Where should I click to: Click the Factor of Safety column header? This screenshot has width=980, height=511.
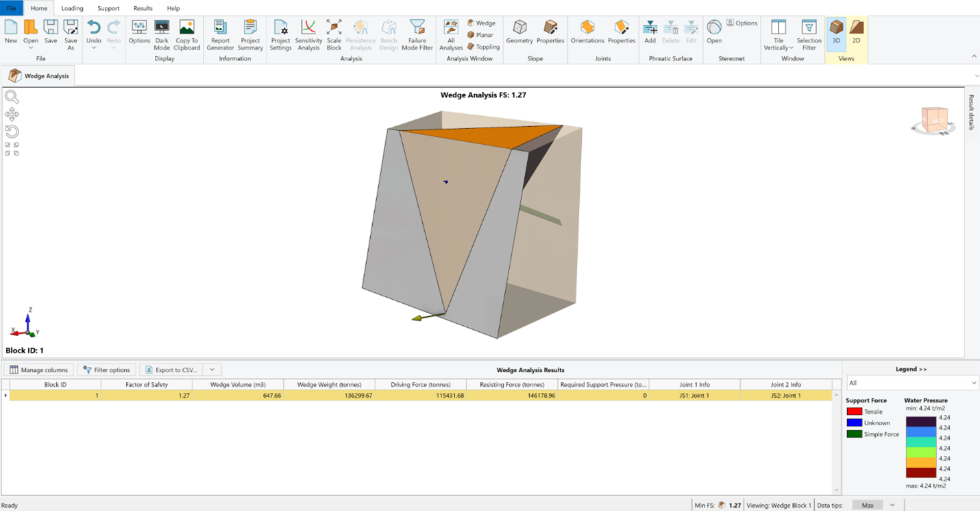coord(147,385)
